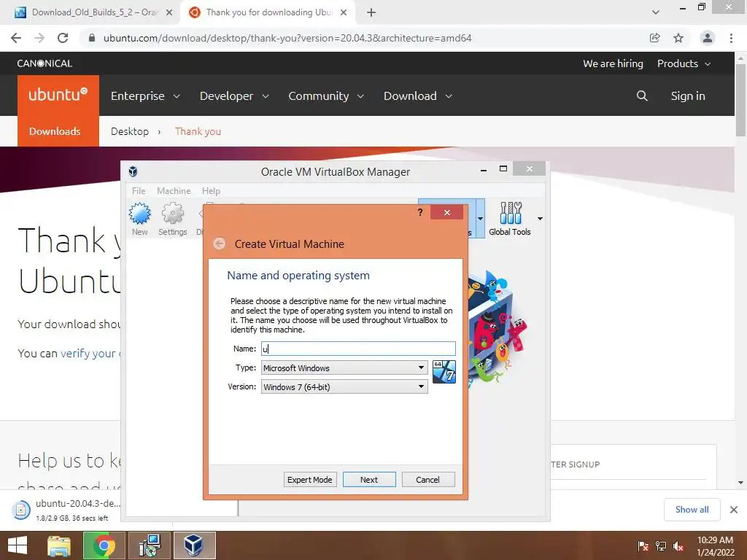Viewport: 747px width, 560px height.
Task: Click the installer taskbar icon
Action: [150, 545]
